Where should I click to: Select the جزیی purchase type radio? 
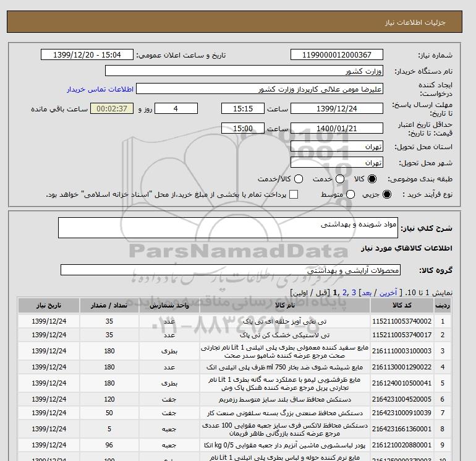pos(387,194)
